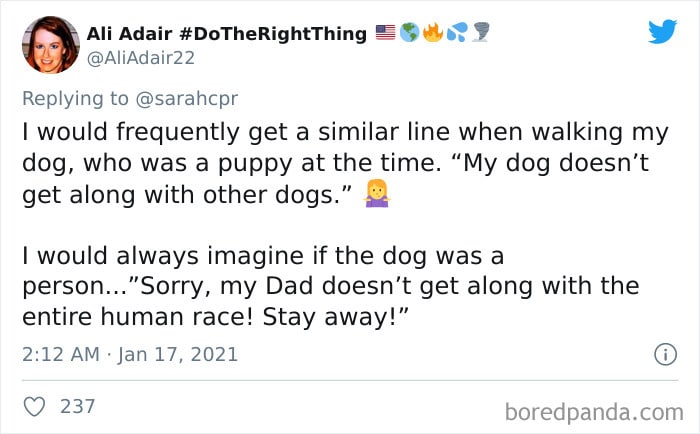Image resolution: width=700 pixels, height=434 pixels.
Task: Click the US flag emoji
Action: (385, 32)
